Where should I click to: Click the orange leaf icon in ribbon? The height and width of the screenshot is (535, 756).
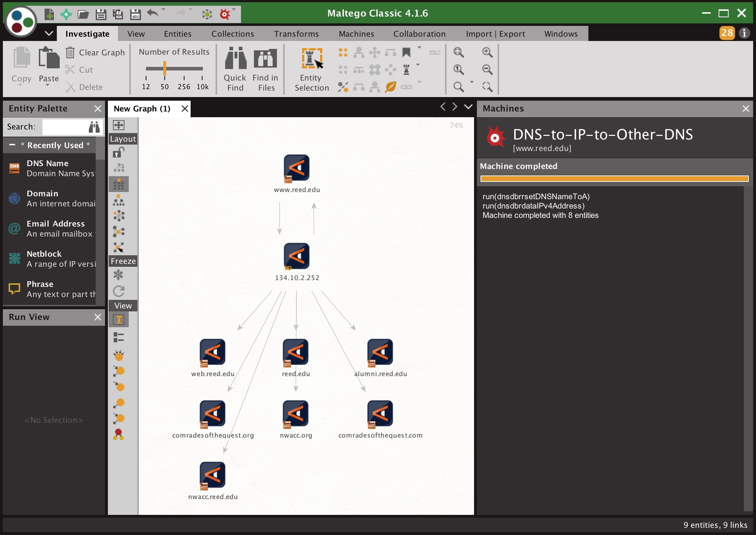point(390,87)
